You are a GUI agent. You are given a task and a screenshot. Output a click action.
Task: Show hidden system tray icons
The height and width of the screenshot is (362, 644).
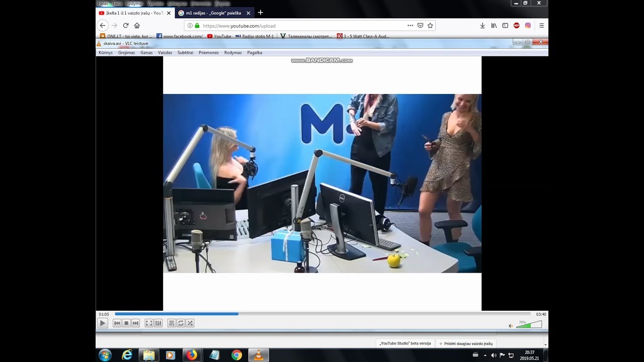click(x=486, y=355)
